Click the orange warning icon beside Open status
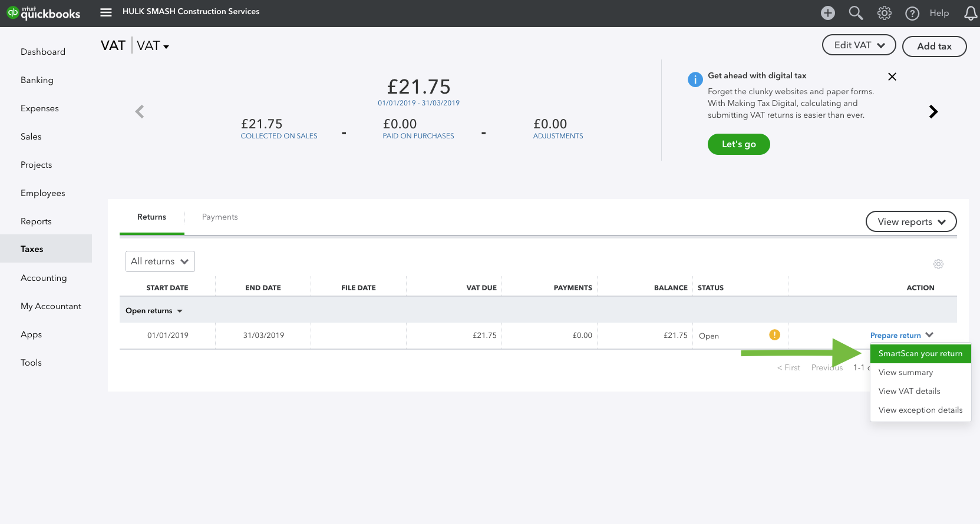The width and height of the screenshot is (980, 524). tap(774, 335)
